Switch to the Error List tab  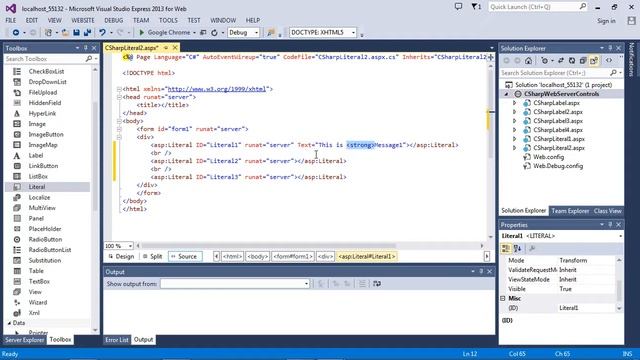click(117, 340)
